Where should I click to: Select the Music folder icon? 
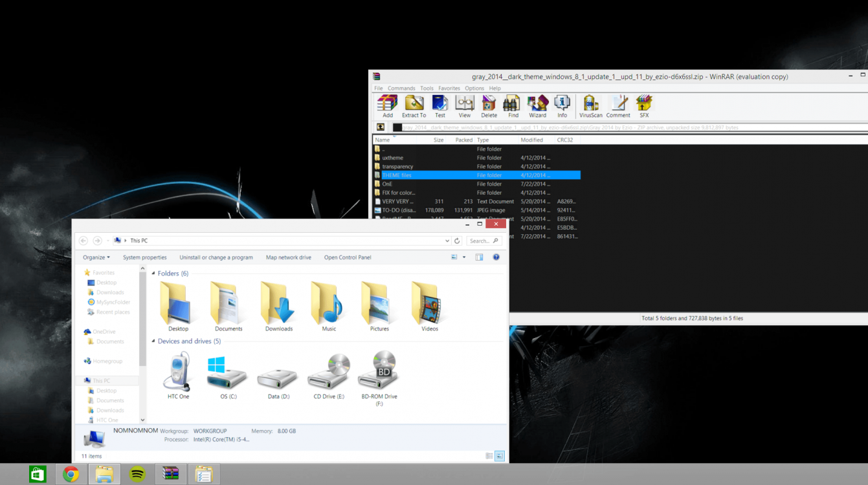coord(329,307)
